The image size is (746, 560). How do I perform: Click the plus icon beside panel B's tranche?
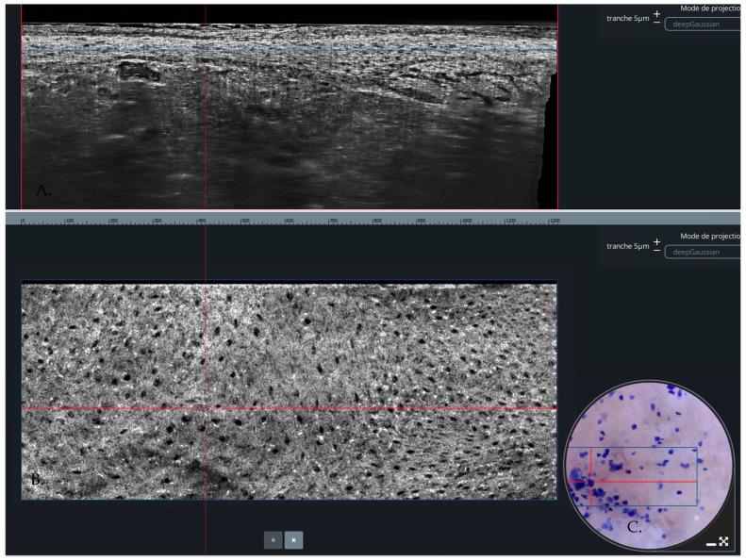(656, 241)
